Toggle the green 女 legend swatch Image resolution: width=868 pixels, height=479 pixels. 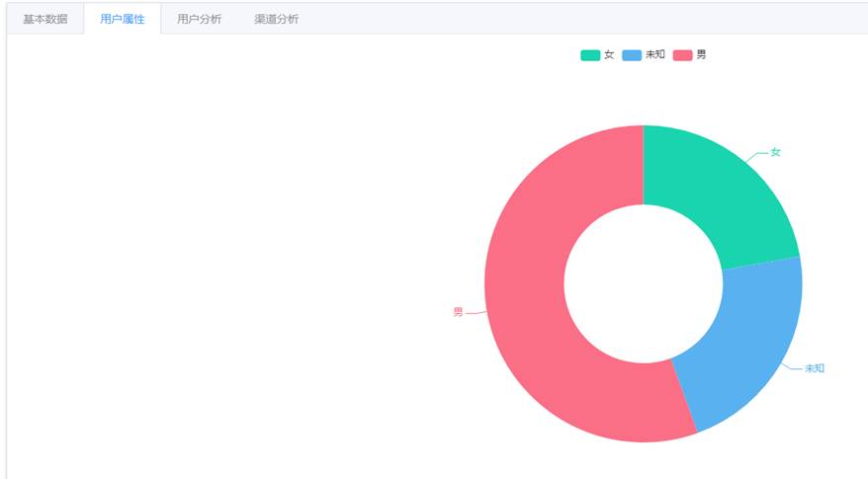(590, 54)
